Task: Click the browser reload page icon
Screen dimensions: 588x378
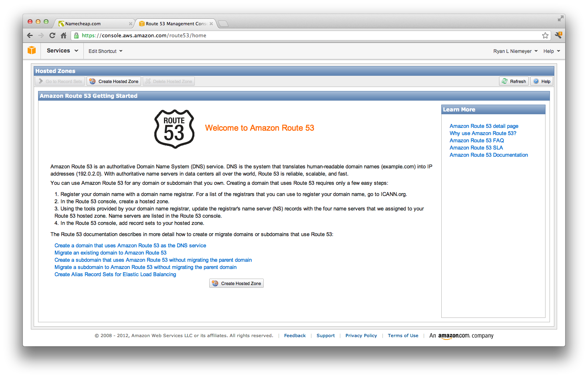Action: tap(52, 35)
